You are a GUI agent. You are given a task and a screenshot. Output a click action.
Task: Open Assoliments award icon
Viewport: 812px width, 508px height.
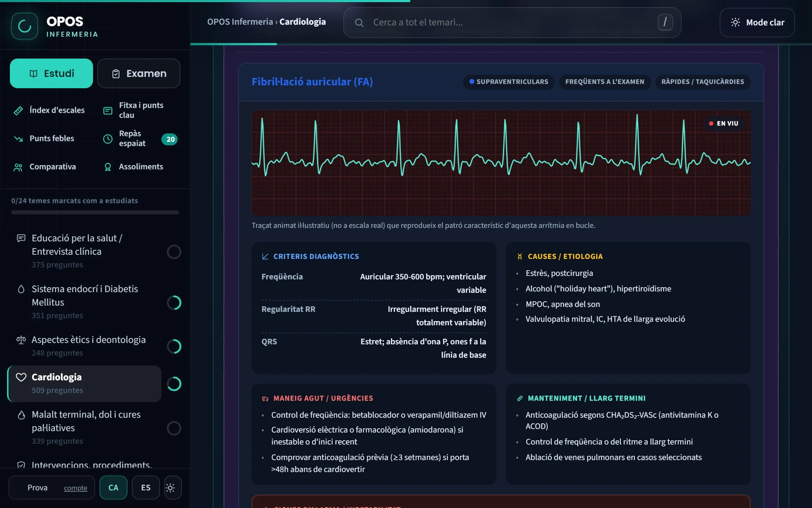(108, 167)
